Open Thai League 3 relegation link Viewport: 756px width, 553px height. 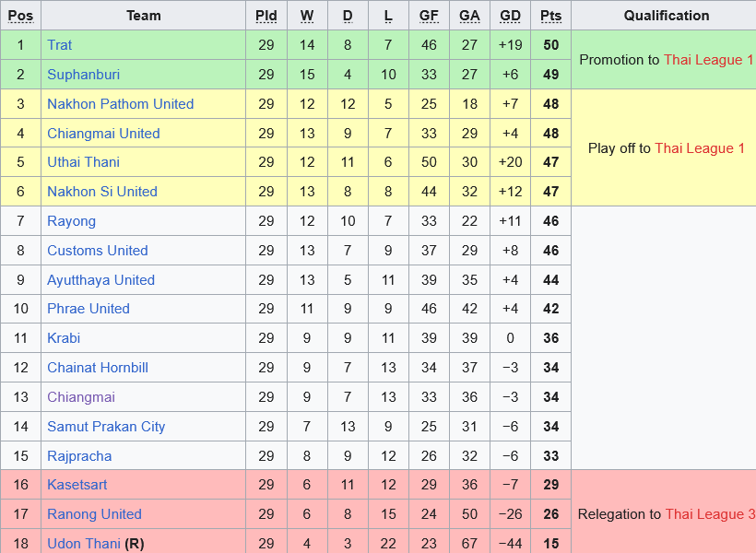coord(710,514)
